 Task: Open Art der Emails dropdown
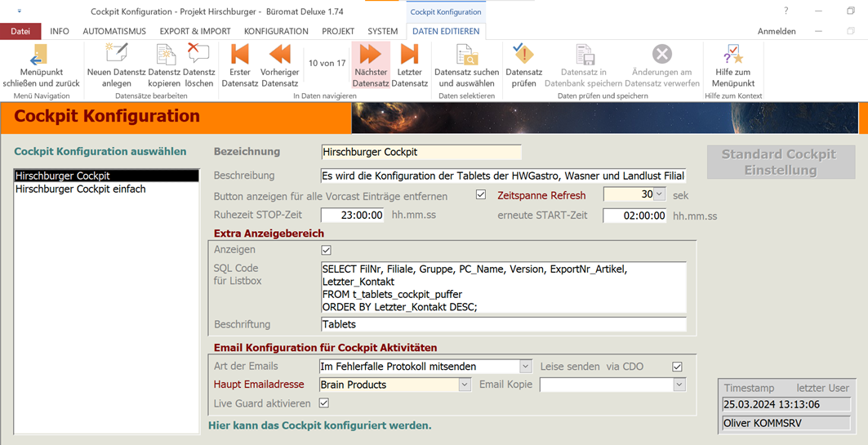525,367
